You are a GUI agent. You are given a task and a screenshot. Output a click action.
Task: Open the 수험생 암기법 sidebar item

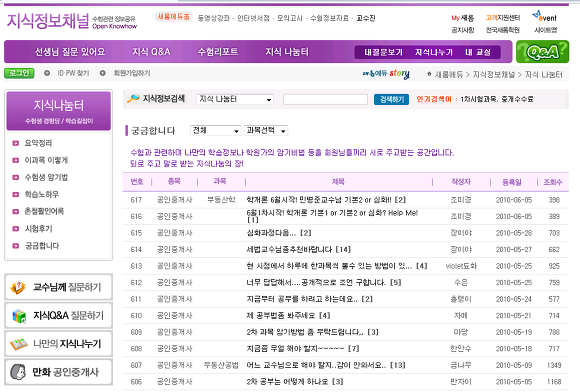[x=46, y=177]
